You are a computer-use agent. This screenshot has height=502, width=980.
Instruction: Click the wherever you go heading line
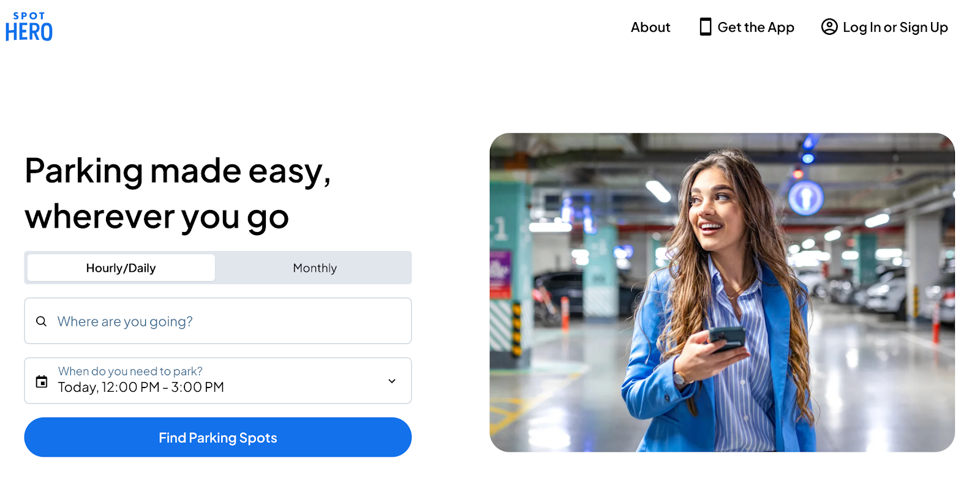[x=157, y=217]
